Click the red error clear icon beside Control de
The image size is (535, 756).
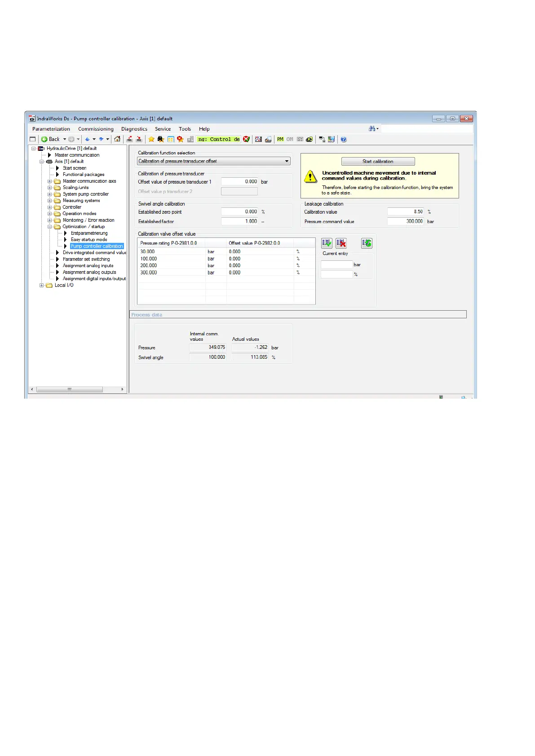[246, 139]
